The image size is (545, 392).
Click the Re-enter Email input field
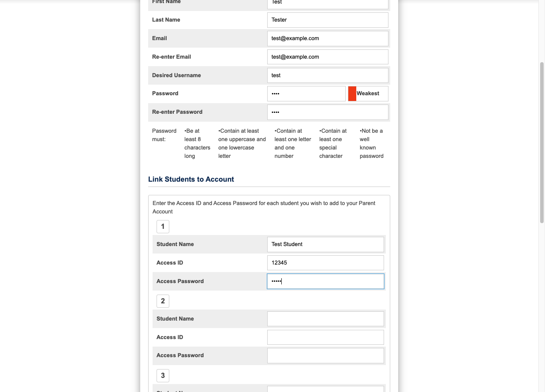(x=328, y=57)
